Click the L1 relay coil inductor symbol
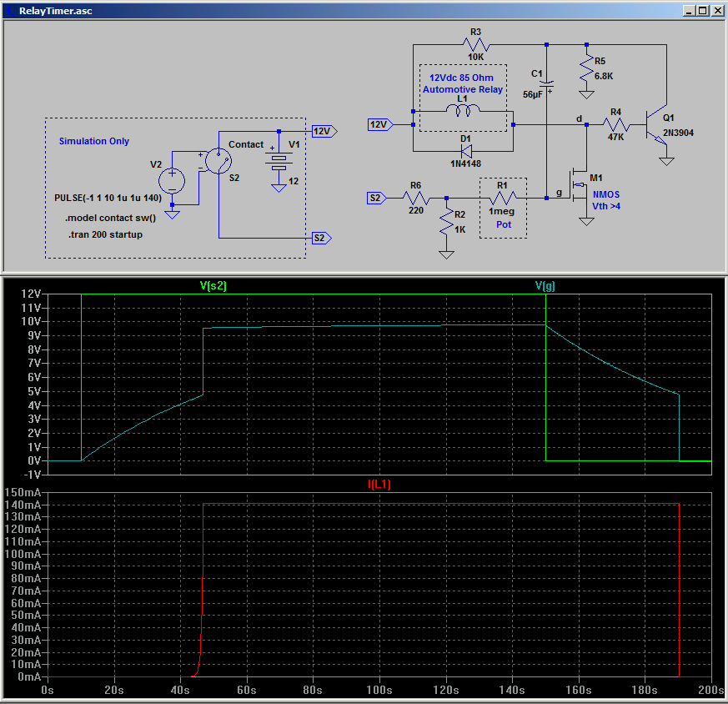The height and width of the screenshot is (704, 728). [x=463, y=110]
